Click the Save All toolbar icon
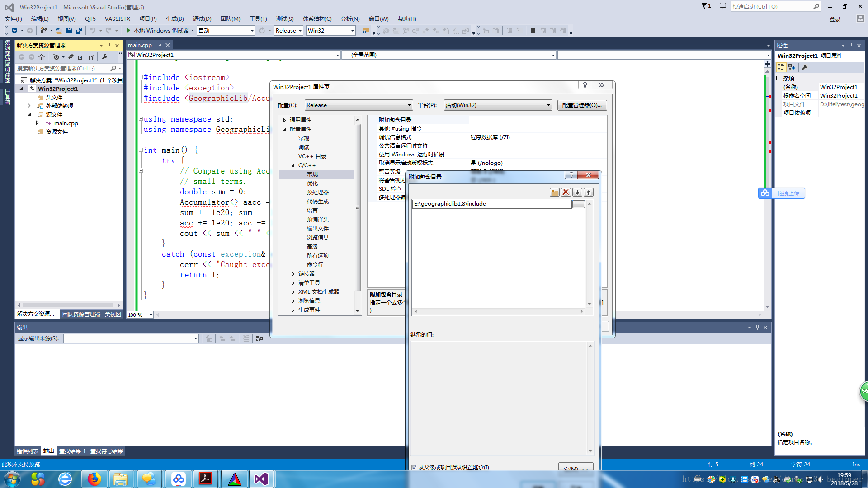 [79, 31]
